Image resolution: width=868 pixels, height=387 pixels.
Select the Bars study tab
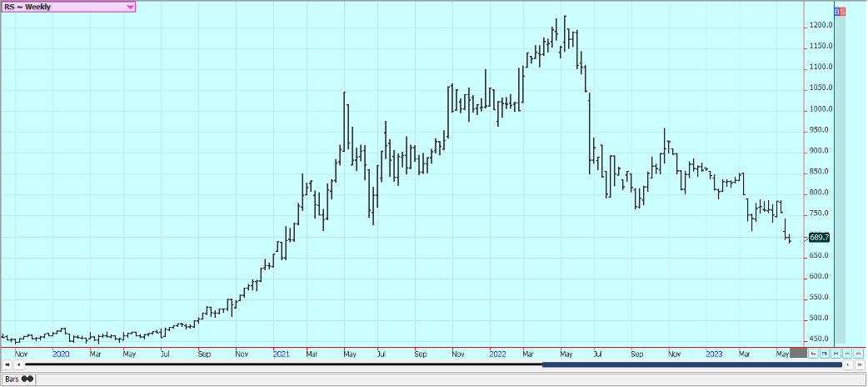click(18, 379)
